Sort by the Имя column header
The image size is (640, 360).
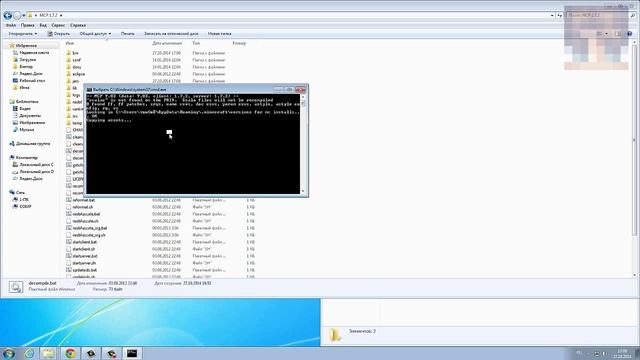click(x=70, y=43)
